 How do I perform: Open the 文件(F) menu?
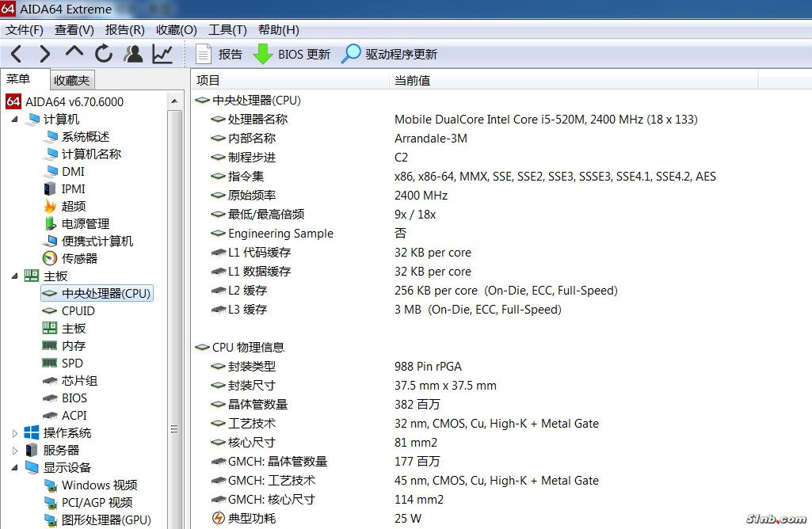point(25,30)
